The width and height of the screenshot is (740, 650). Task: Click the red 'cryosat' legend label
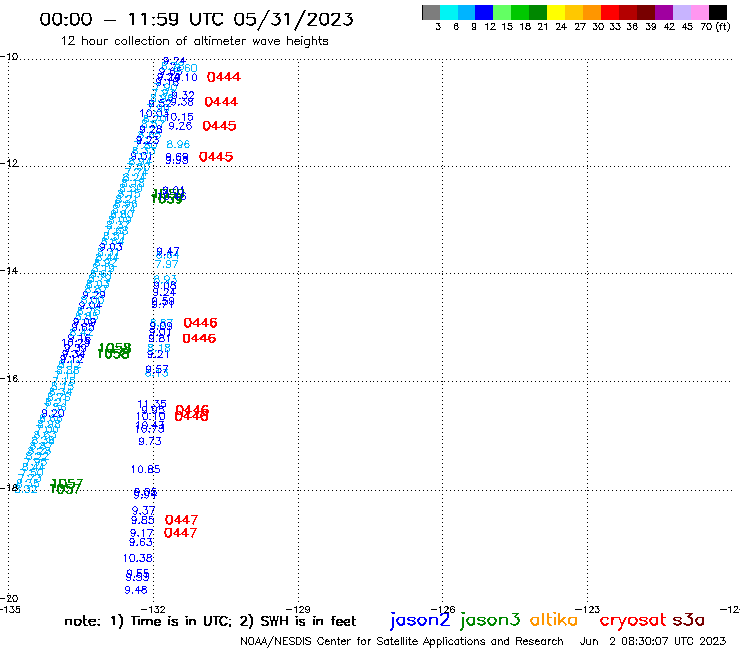pyautogui.click(x=633, y=620)
